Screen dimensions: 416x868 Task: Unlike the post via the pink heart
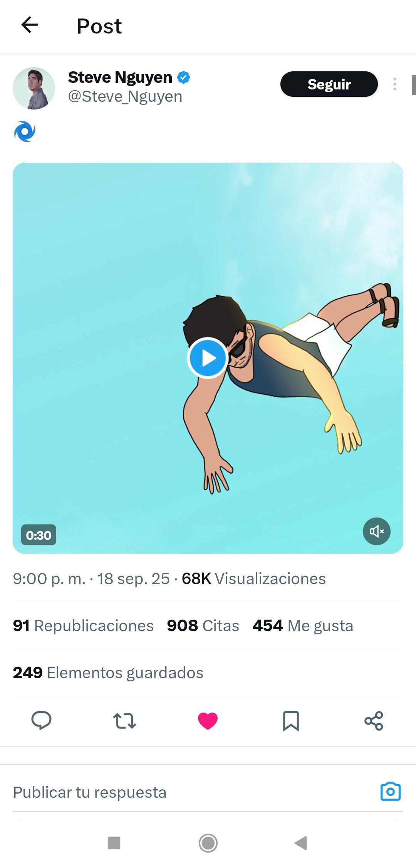pyautogui.click(x=208, y=720)
